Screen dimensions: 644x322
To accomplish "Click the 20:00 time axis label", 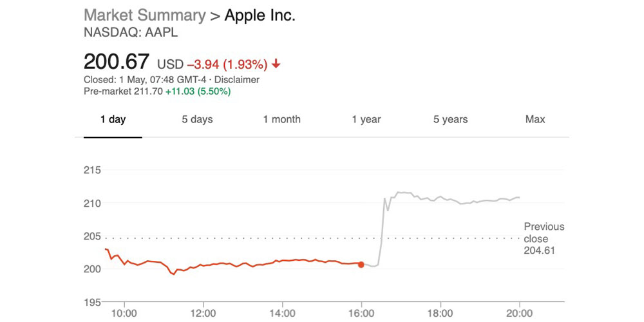I will point(519,314).
